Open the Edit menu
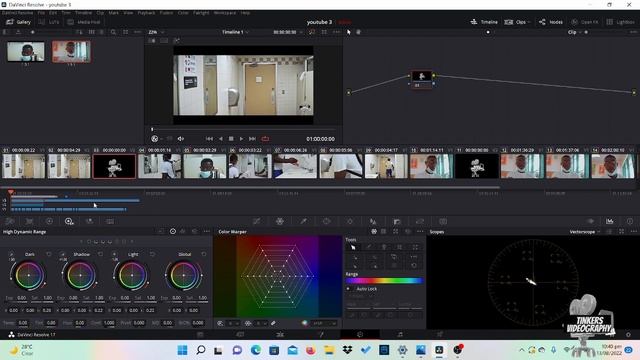Screen dimensions: 640x360 pos(53,13)
